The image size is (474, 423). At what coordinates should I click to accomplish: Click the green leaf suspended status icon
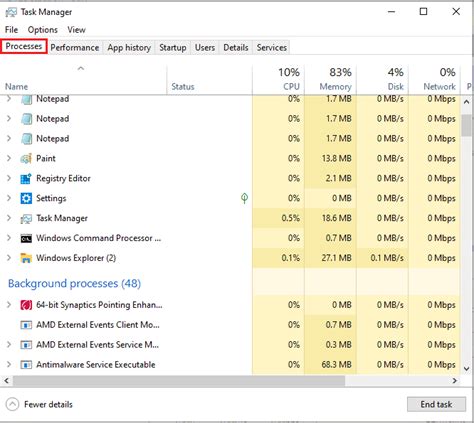244,198
